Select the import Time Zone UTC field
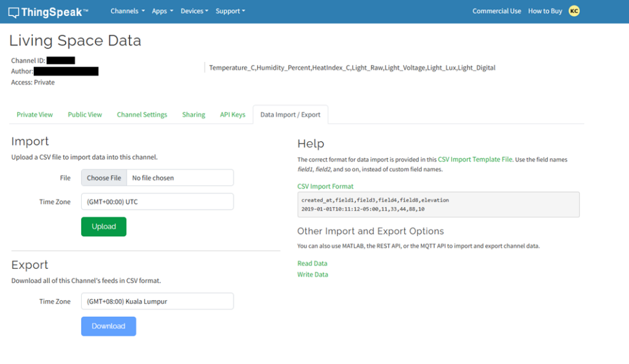The height and width of the screenshot is (364, 629). click(157, 201)
